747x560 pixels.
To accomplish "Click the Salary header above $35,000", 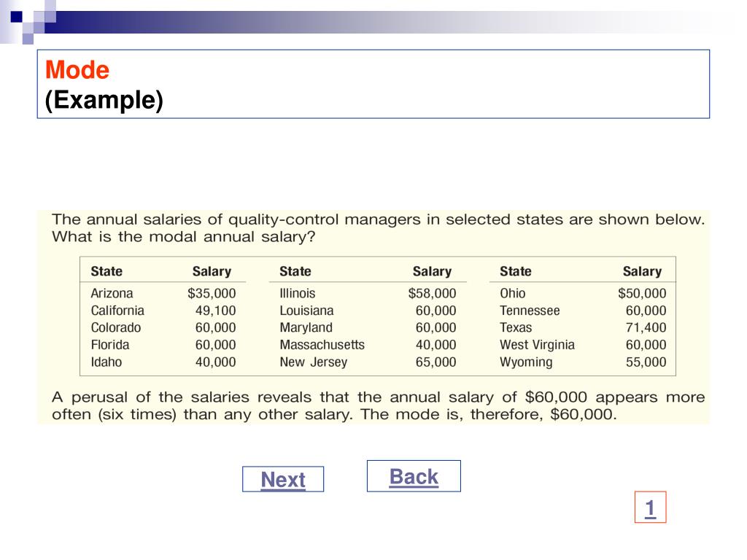I will pos(212,271).
